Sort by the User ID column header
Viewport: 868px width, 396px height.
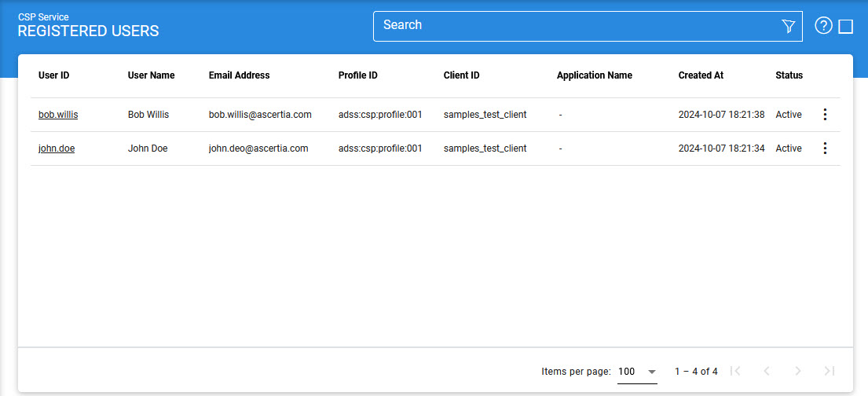[53, 75]
